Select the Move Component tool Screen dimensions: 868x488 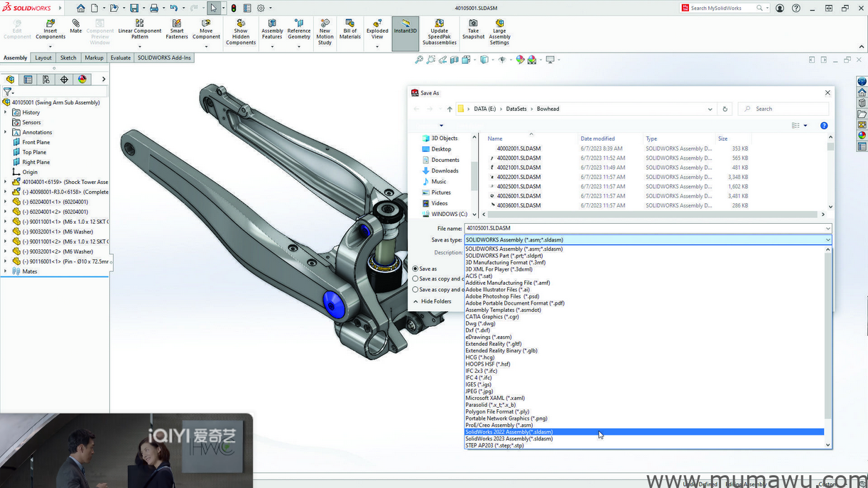click(x=206, y=29)
